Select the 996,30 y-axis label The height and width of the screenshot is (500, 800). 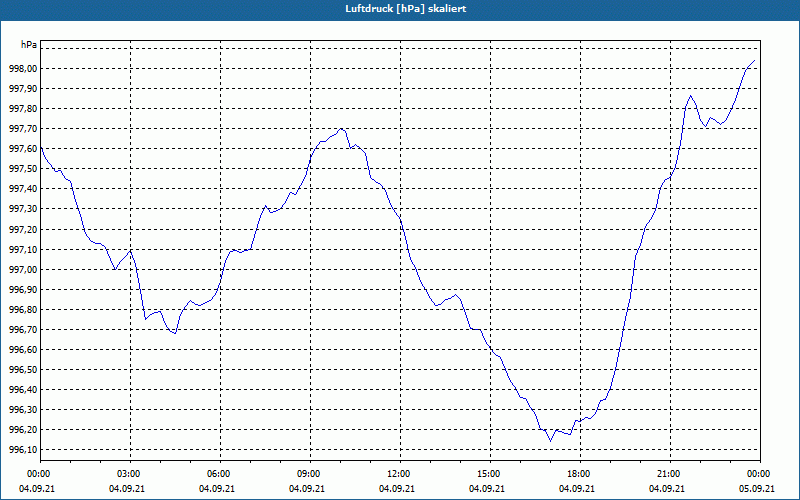click(x=23, y=410)
